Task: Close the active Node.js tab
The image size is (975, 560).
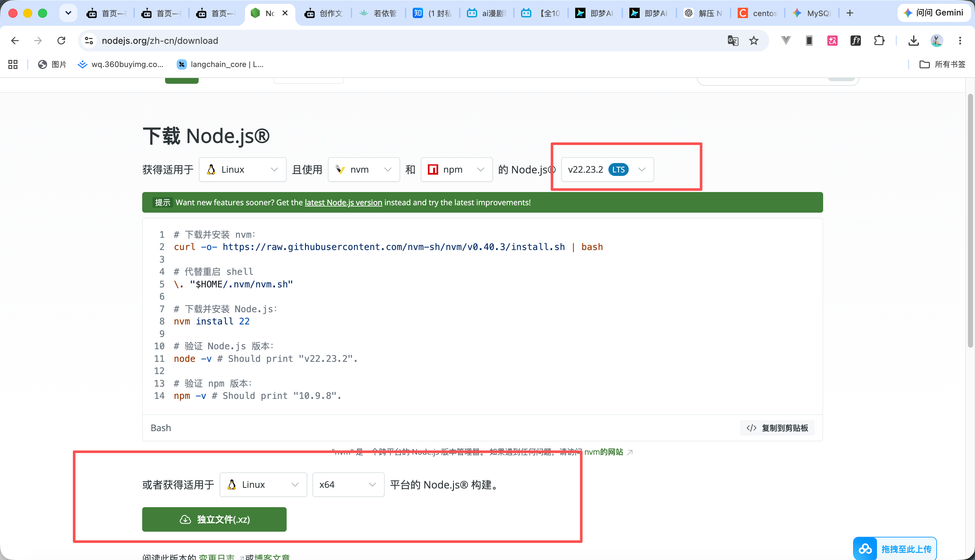Action: pyautogui.click(x=285, y=13)
